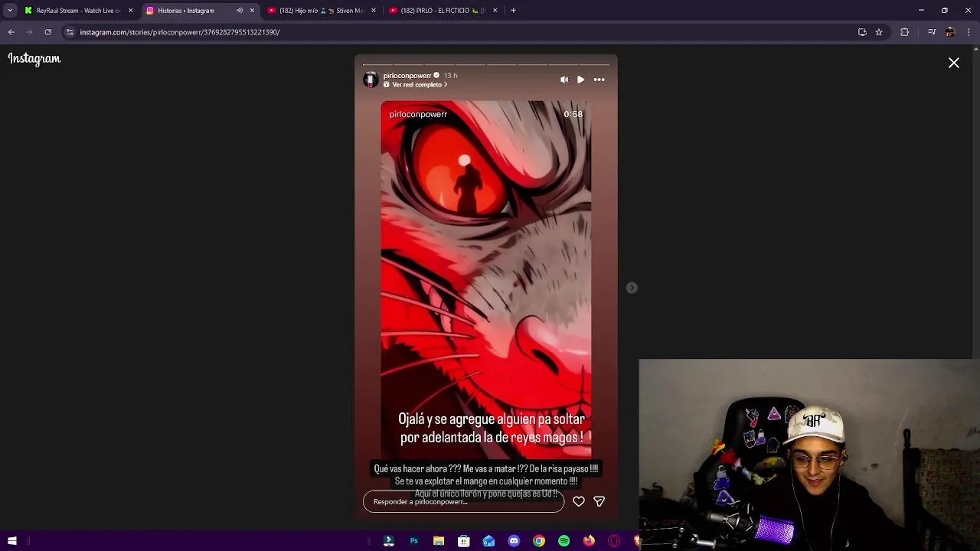Open the Chrome profile avatar
The height and width of the screenshot is (551, 980).
coord(950,32)
